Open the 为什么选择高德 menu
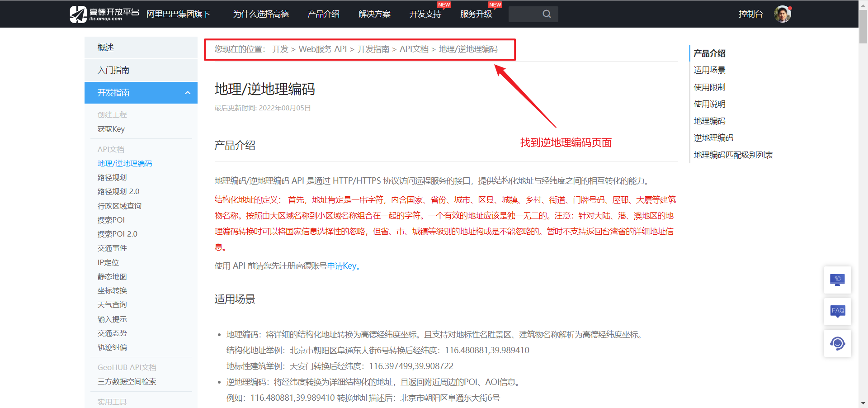The height and width of the screenshot is (408, 868). click(261, 14)
